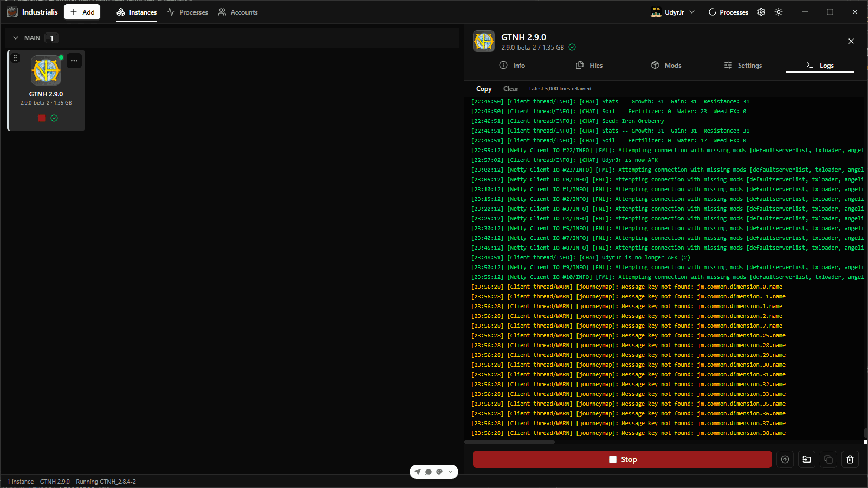Copy the log output
868x488 pixels.
(x=484, y=89)
